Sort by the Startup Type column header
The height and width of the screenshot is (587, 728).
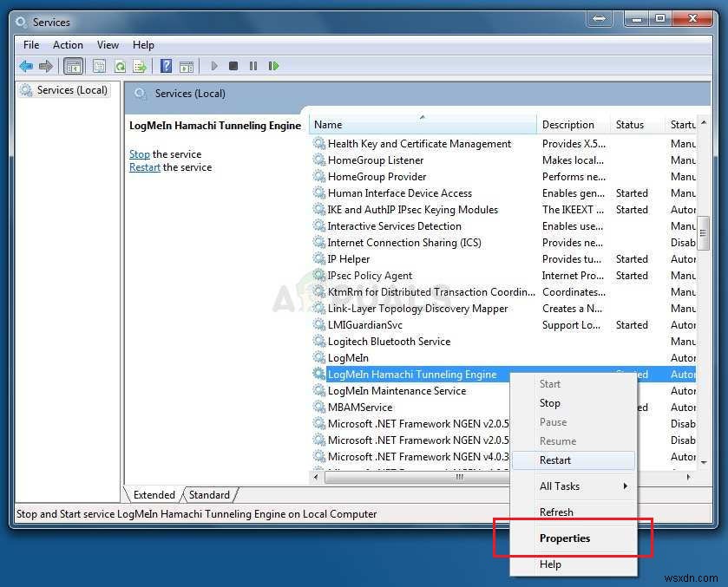click(x=682, y=124)
